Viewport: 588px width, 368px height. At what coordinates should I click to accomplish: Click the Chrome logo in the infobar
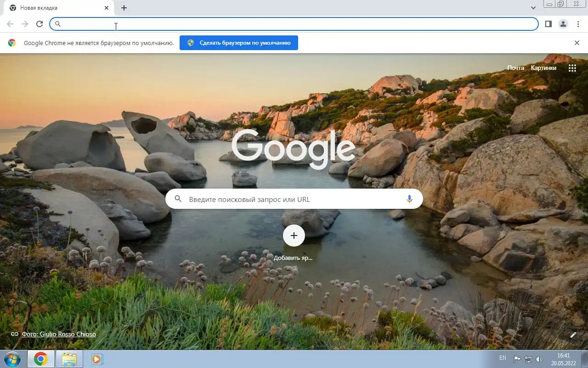point(12,43)
